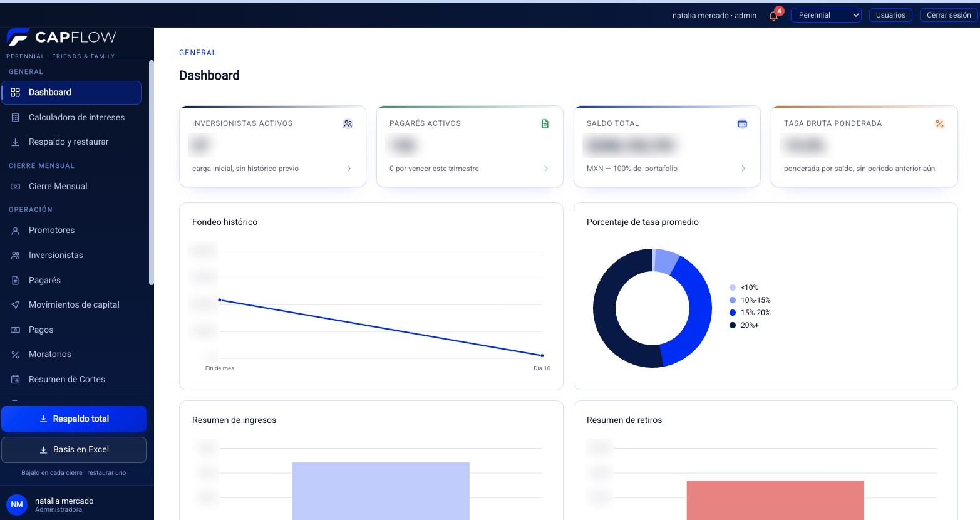Expand the Pagarés Activos card chevron
The height and width of the screenshot is (520, 980).
pyautogui.click(x=546, y=169)
